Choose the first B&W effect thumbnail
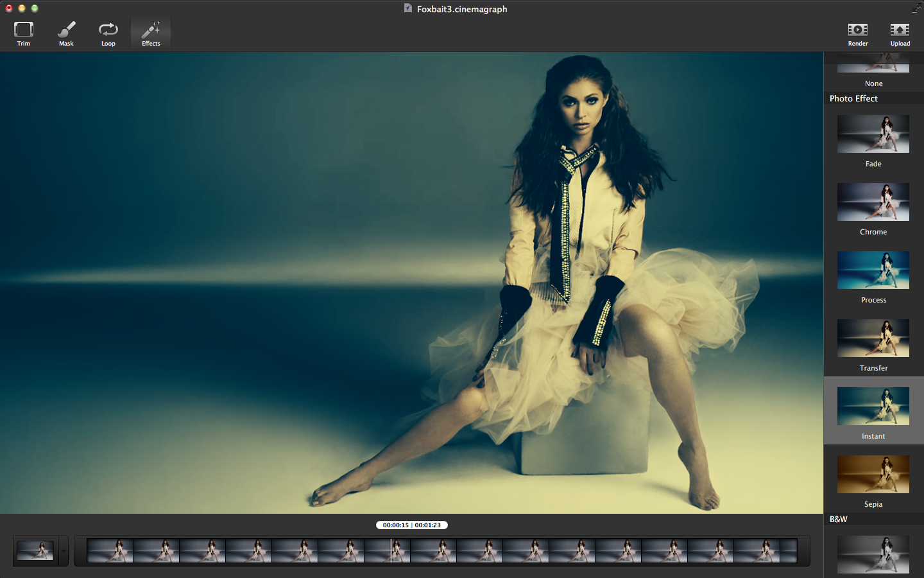 (x=873, y=554)
